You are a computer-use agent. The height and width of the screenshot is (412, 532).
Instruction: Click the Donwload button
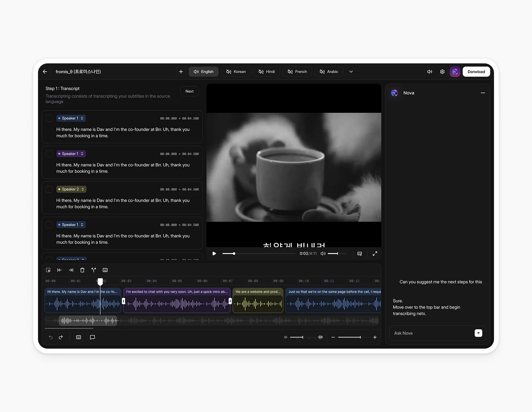coord(476,72)
